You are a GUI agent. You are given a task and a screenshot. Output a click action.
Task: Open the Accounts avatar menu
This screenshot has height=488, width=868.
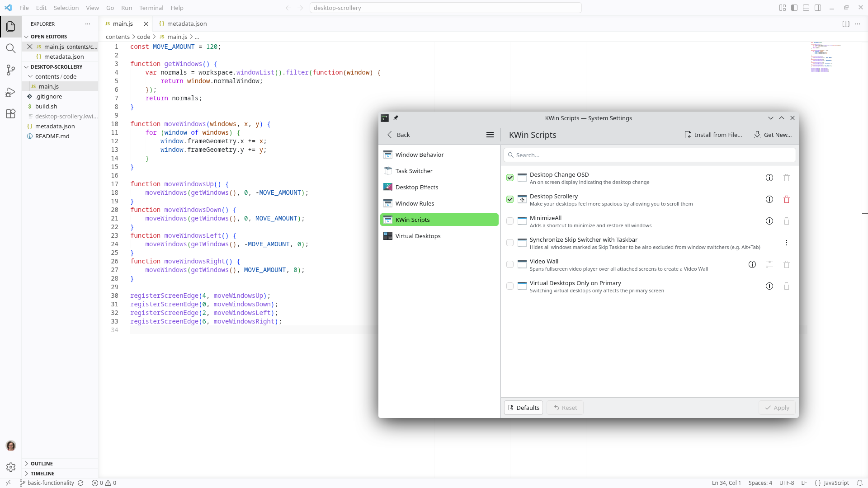point(11,446)
